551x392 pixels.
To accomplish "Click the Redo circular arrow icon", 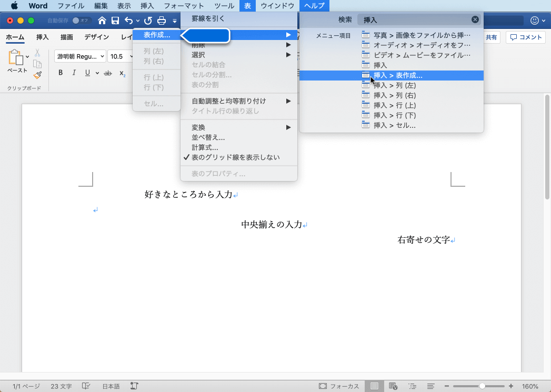I will point(148,21).
